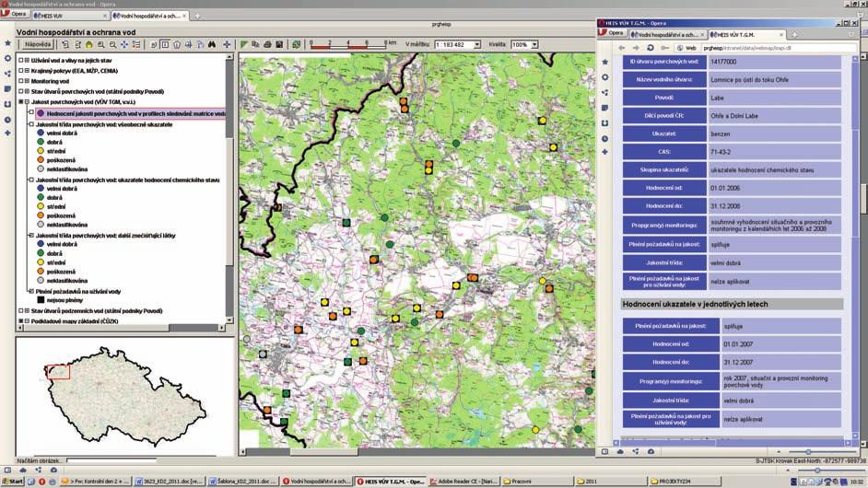Viewport: 868px width, 488px height.
Task: Select the polygon selection tool icon
Action: click(177, 44)
